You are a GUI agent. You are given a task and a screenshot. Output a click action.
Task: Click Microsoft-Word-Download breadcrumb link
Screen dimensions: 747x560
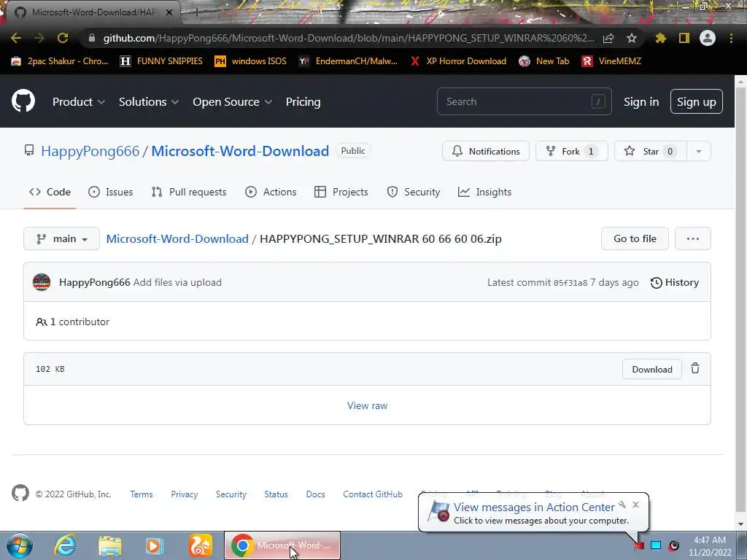pos(177,238)
